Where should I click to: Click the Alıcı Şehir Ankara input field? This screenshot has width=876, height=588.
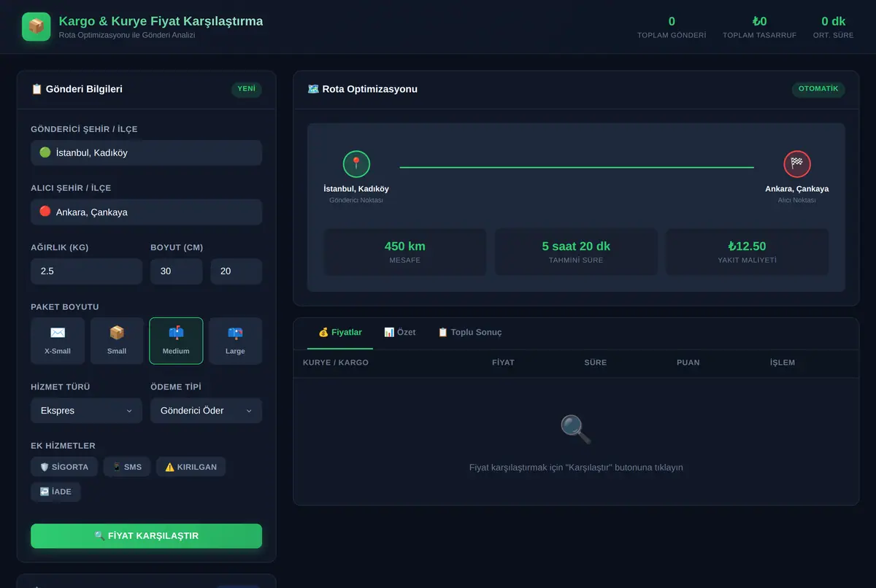point(146,212)
